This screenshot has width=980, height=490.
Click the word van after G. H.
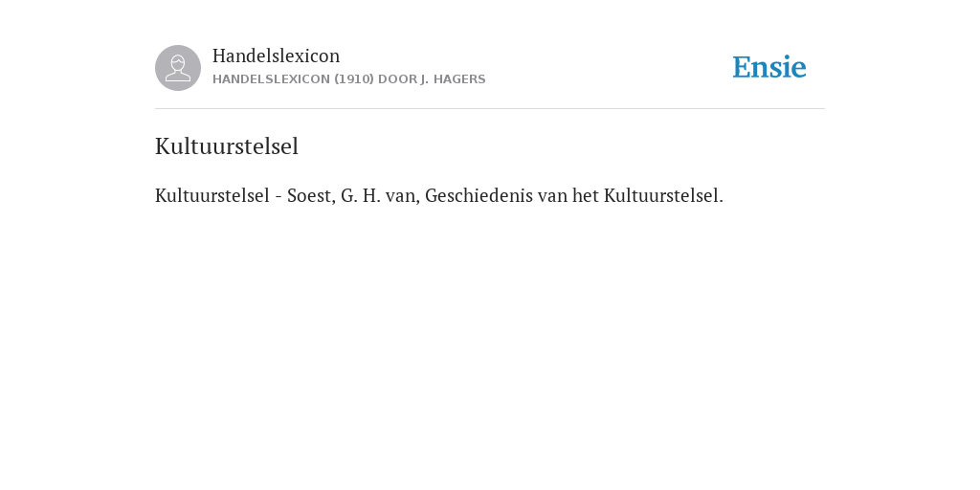click(x=401, y=196)
